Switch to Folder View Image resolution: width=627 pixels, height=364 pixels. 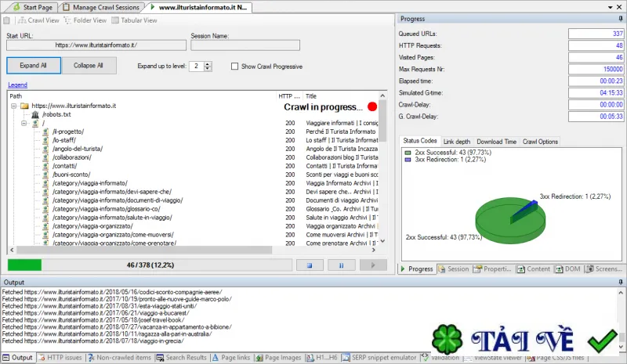tap(85, 20)
